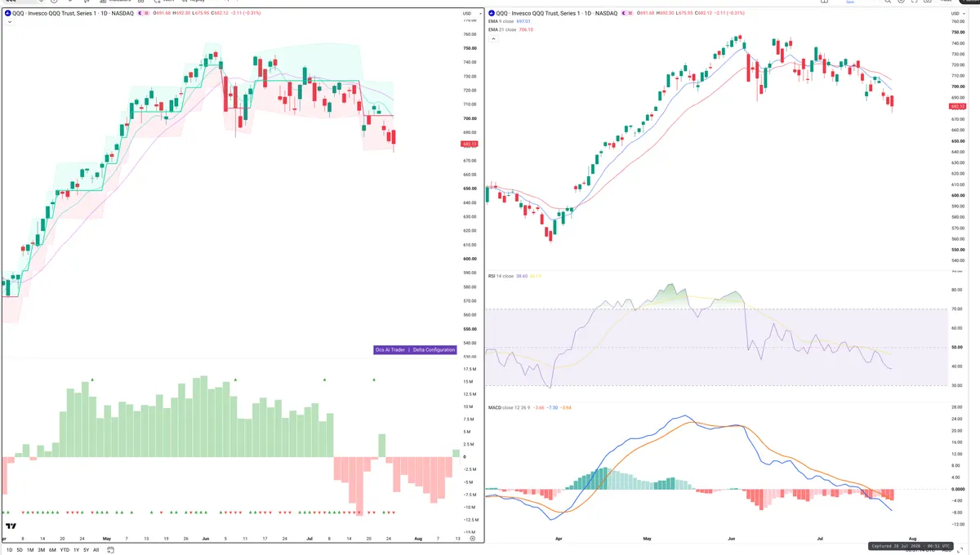Viewport: 980px width, 555px height.
Task: Click the 750.00 price label on the right chart's scale
Action: 958,32
